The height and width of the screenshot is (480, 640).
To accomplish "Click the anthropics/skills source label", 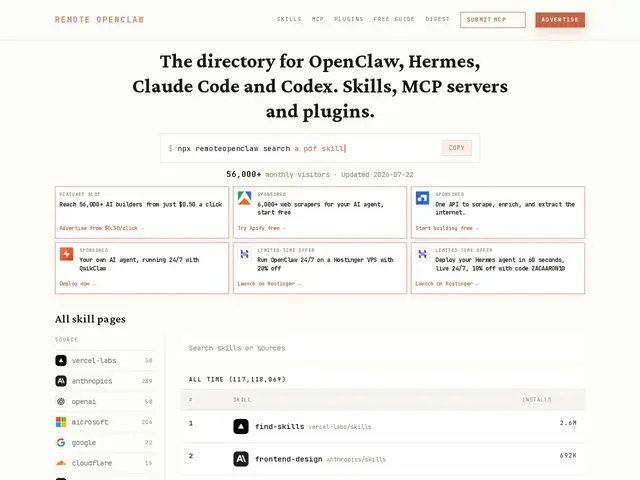I will pos(356,460).
